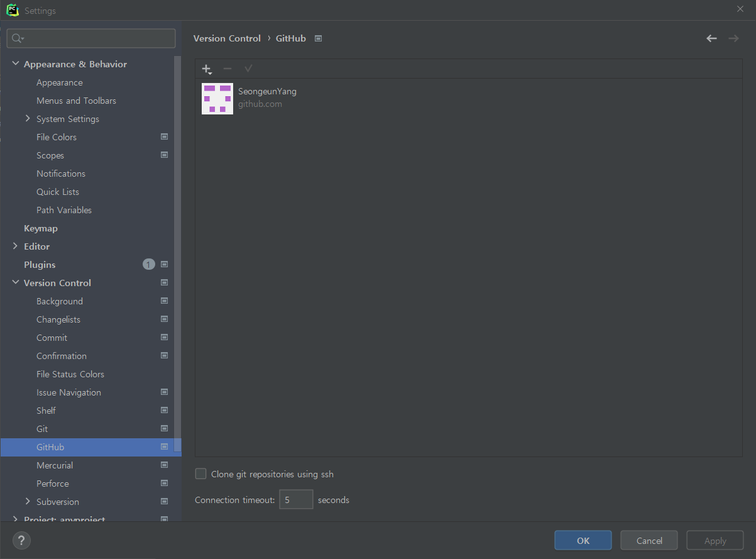
Task: Click the project icon beside Changelists
Action: tap(164, 319)
